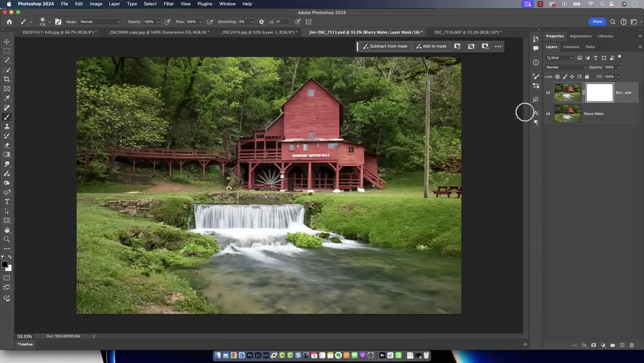This screenshot has width=644, height=363.
Task: Select the Clone Stamp tool
Action: (x=7, y=126)
